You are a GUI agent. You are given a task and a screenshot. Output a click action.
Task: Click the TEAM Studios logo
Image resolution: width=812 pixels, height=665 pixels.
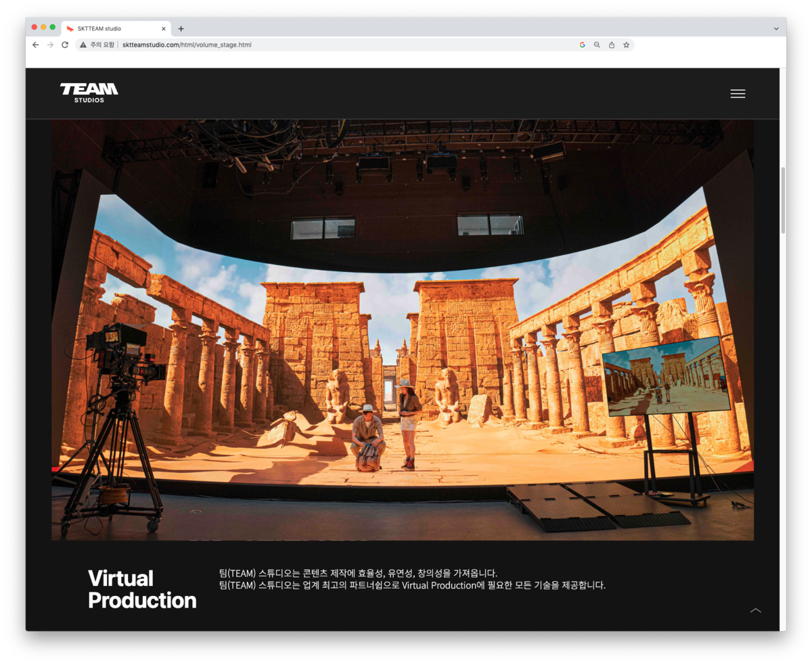point(89,93)
